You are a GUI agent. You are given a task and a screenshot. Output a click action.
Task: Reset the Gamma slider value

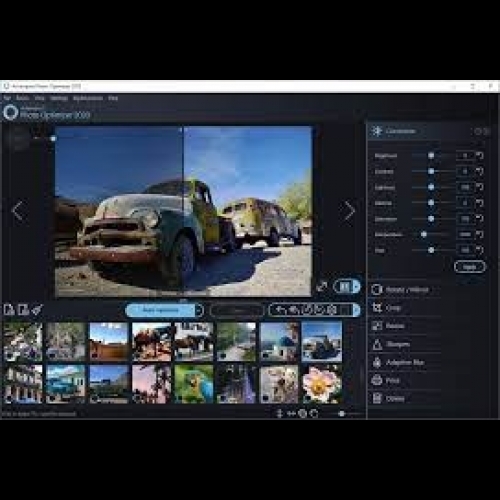[x=480, y=203]
